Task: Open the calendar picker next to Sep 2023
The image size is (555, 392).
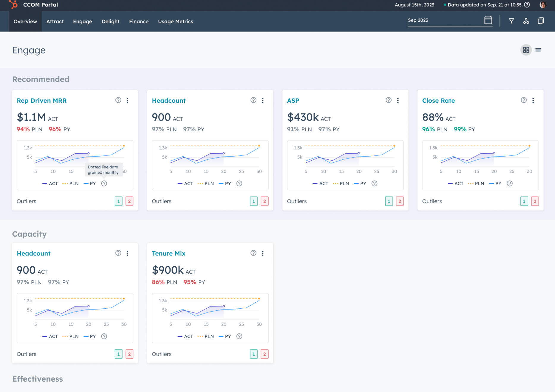Action: point(488,20)
